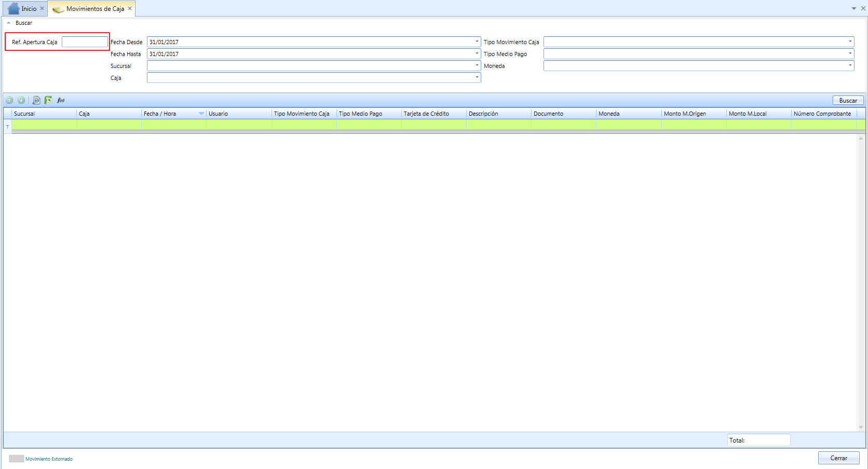Screen dimensions: 868x469
Task: Click the filter funnel icon in grid
Action: click(7, 127)
